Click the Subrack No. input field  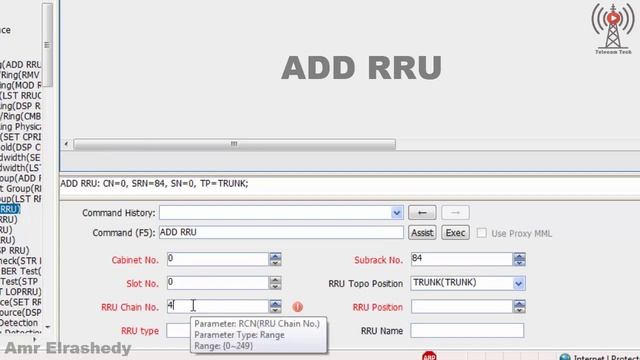[462, 259]
